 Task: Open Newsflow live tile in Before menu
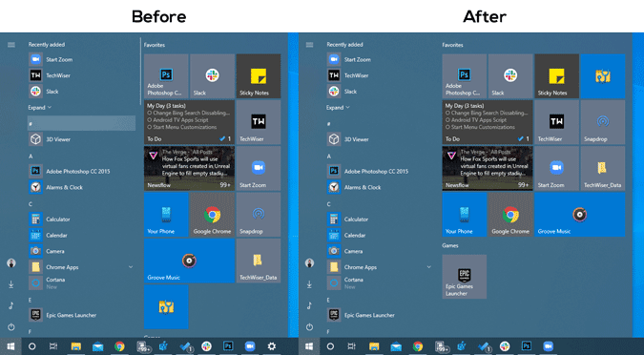(x=189, y=169)
